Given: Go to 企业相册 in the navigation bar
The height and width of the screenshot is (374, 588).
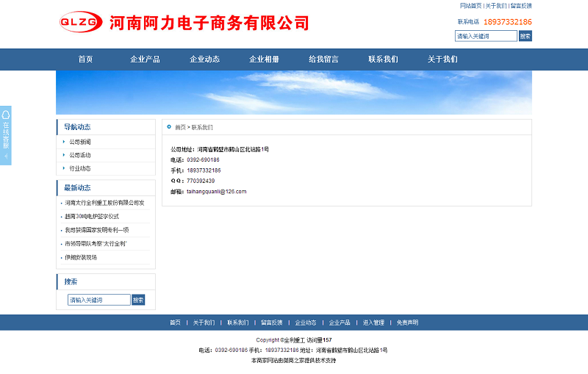Looking at the screenshot, I should pyautogui.click(x=264, y=60).
